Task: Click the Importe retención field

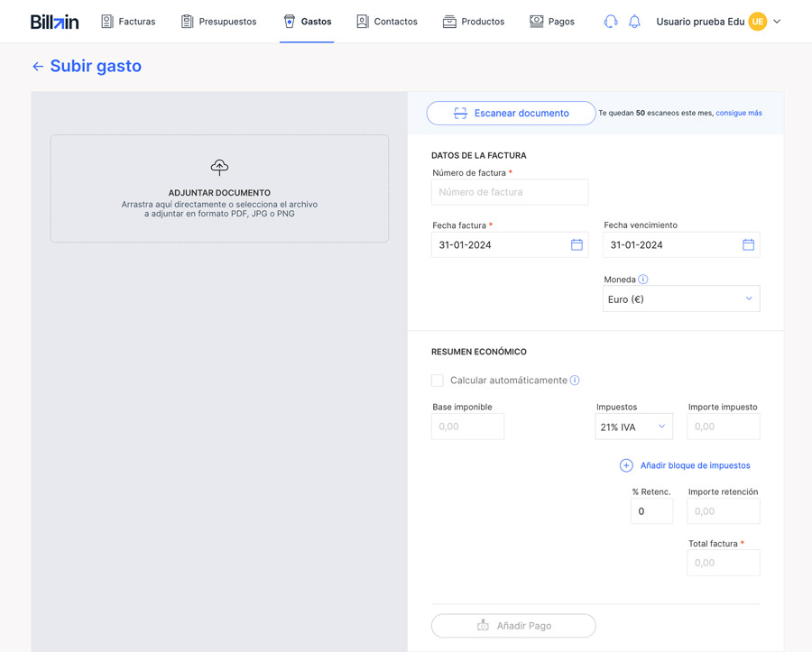Action: [x=724, y=511]
